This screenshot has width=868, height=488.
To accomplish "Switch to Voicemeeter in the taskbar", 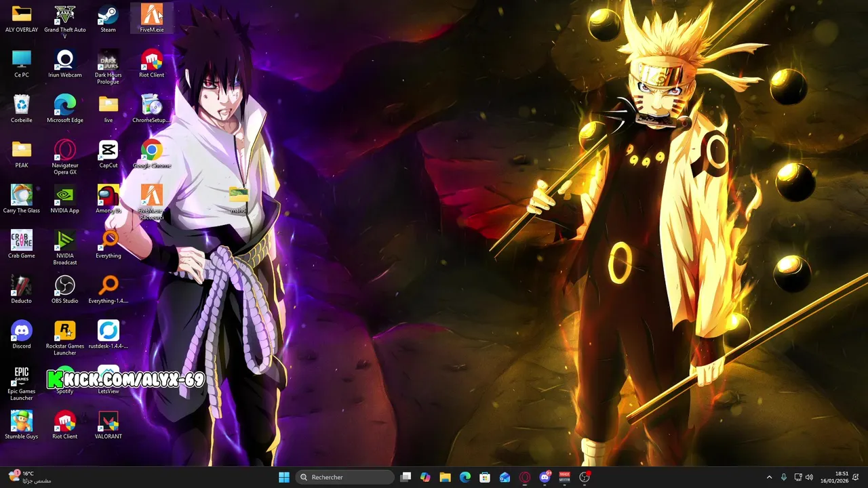I will click(x=564, y=477).
